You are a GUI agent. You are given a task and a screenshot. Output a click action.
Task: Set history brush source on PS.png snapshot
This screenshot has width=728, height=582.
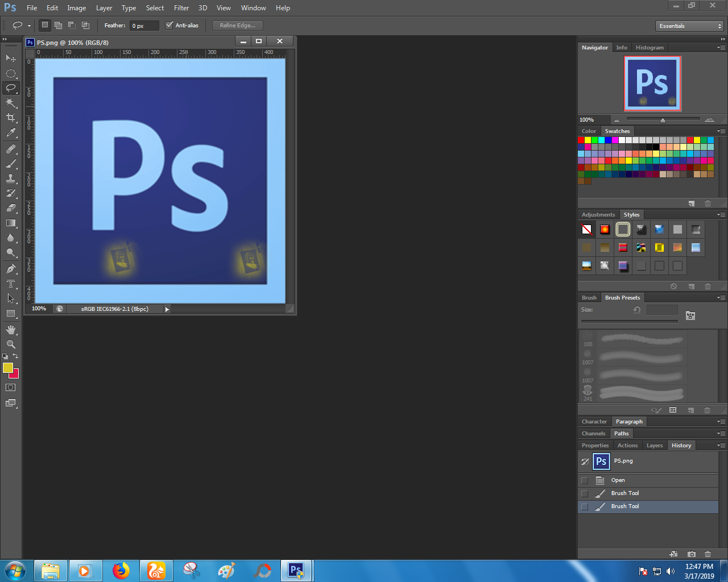[585, 462]
